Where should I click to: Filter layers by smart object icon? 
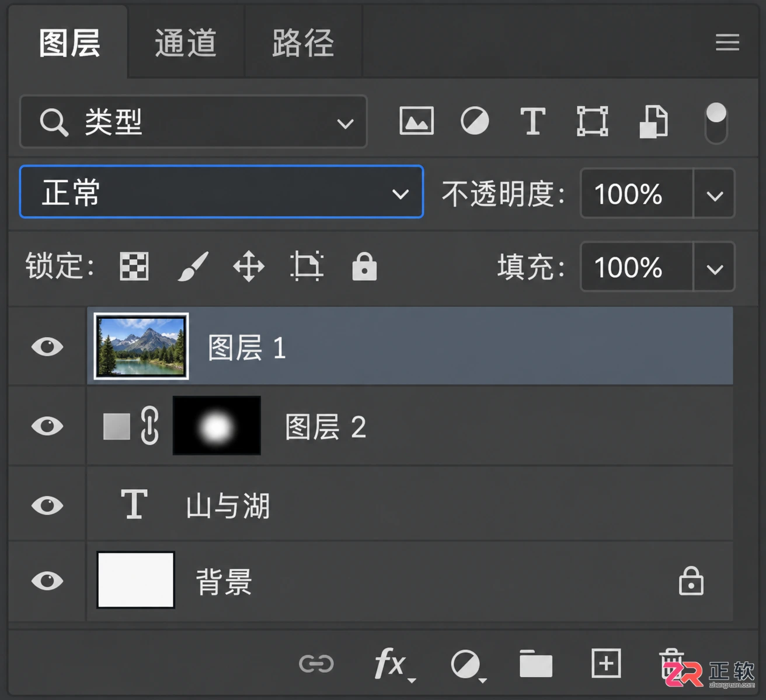pos(653,121)
